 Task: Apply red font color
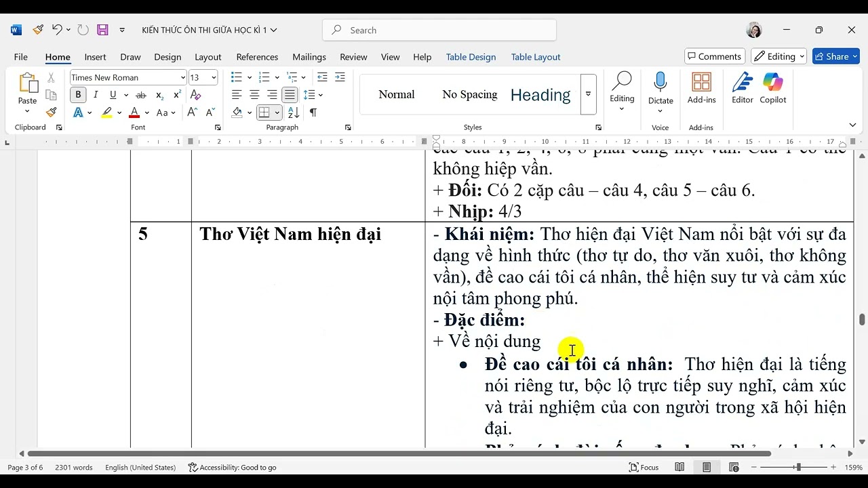point(134,113)
